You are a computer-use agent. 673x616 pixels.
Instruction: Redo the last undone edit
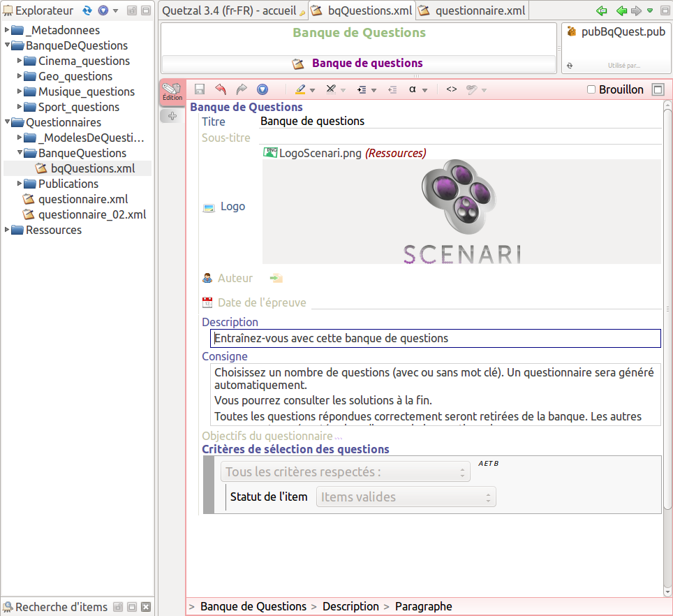pyautogui.click(x=242, y=89)
